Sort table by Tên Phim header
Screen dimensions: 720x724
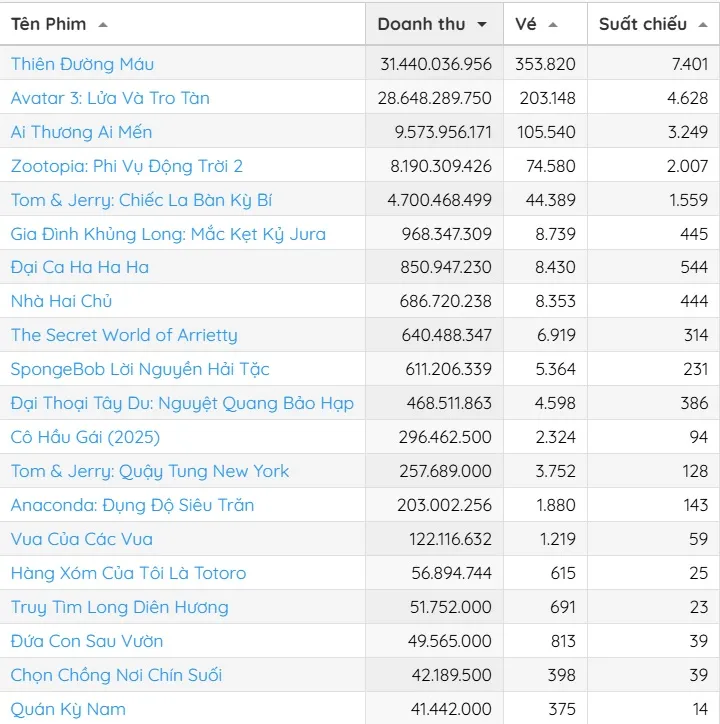pos(49,24)
